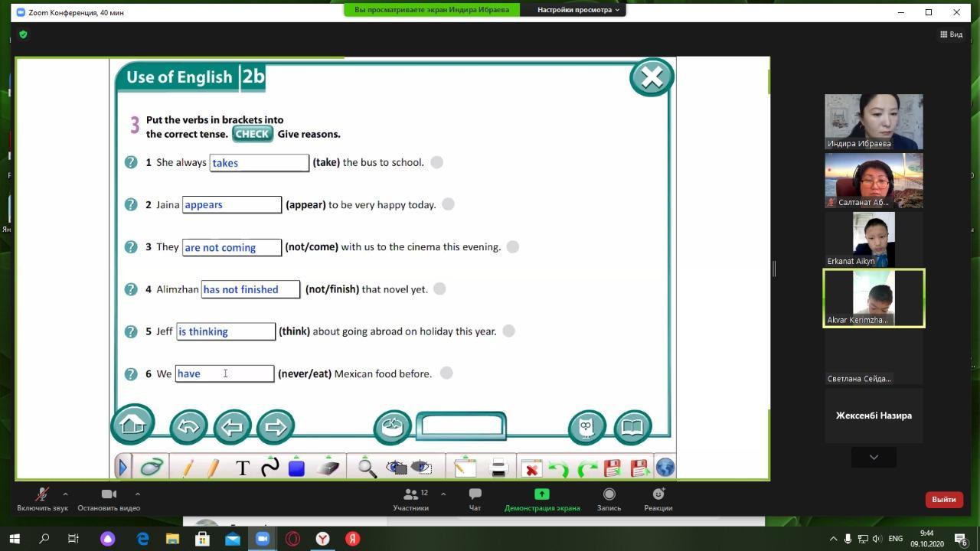Open the book icon button
980x551 pixels.
coord(632,427)
